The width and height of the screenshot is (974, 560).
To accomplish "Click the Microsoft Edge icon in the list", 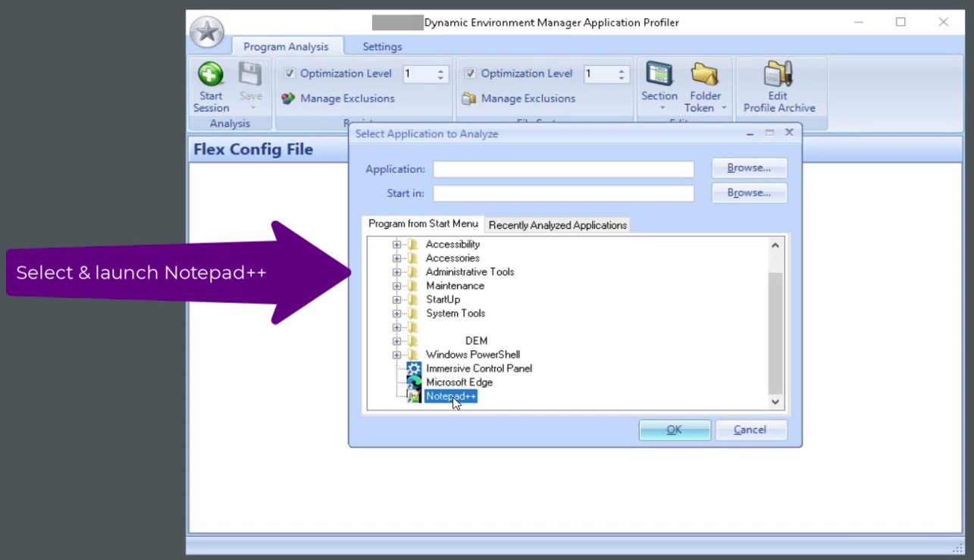I will (412, 382).
